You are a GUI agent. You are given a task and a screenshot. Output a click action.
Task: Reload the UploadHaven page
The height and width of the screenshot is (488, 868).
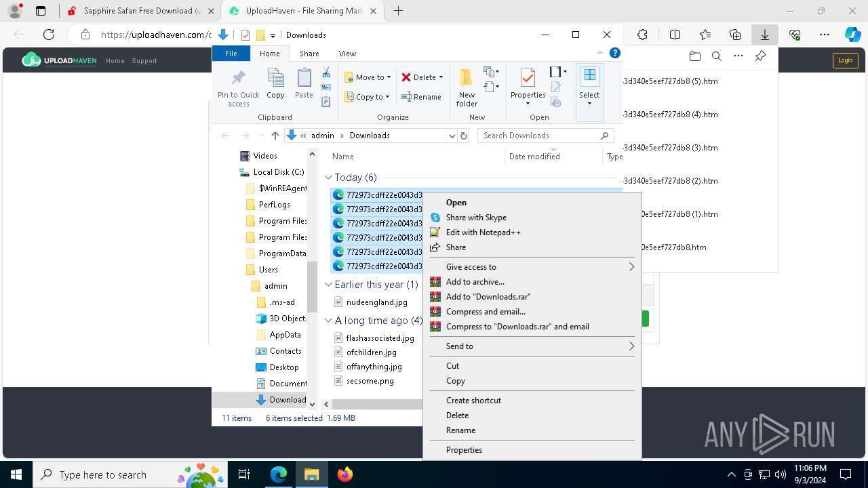click(x=49, y=35)
